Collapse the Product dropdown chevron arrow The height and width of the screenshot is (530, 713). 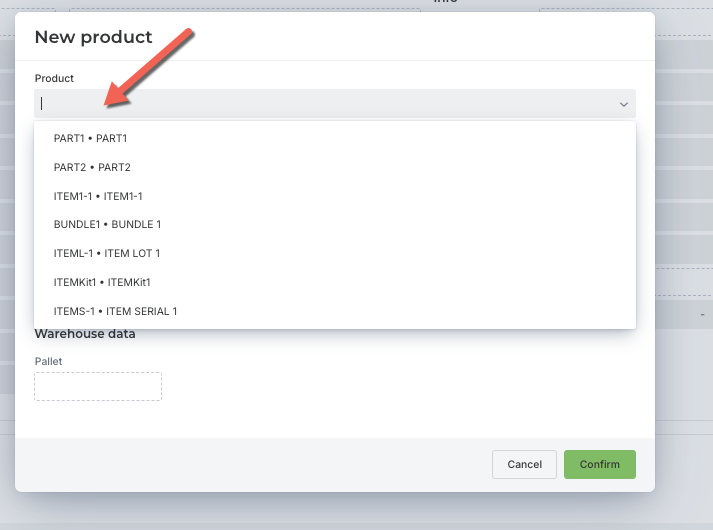(x=623, y=104)
